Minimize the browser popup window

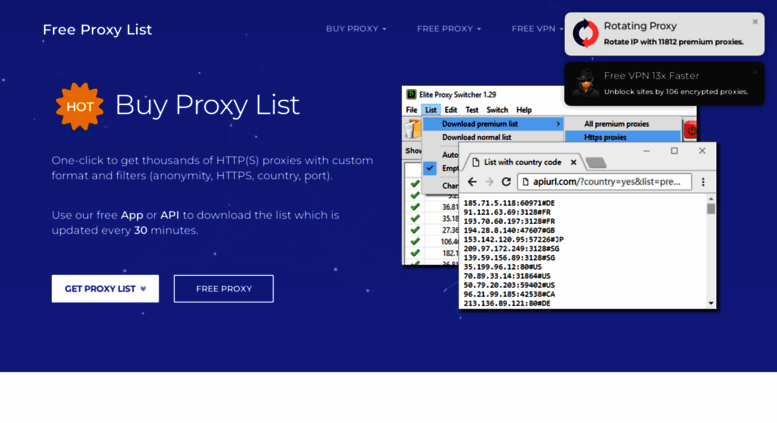pyautogui.click(x=646, y=151)
